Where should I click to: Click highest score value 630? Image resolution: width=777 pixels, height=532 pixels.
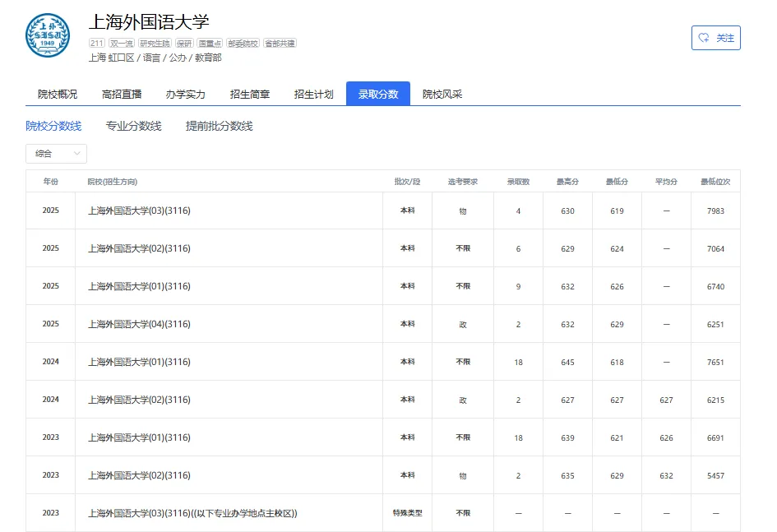[567, 211]
